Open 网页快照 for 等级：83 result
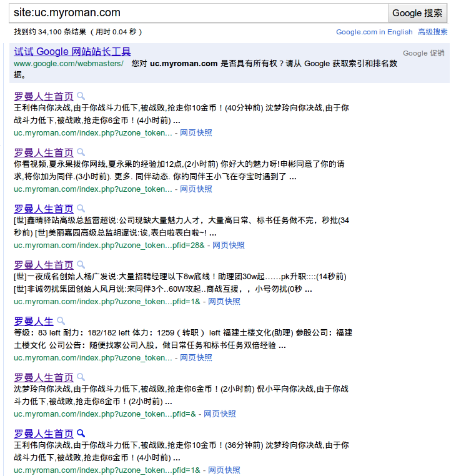 196,357
